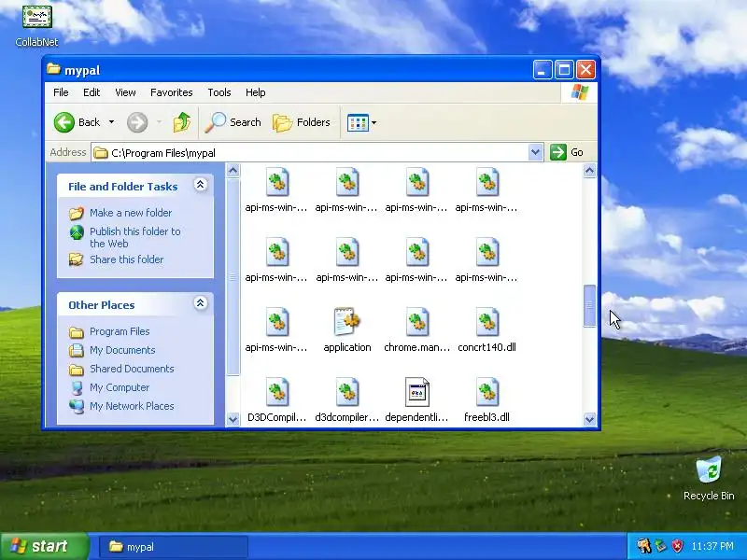Go to Program Files in Other Places
747x560 pixels.
click(120, 331)
